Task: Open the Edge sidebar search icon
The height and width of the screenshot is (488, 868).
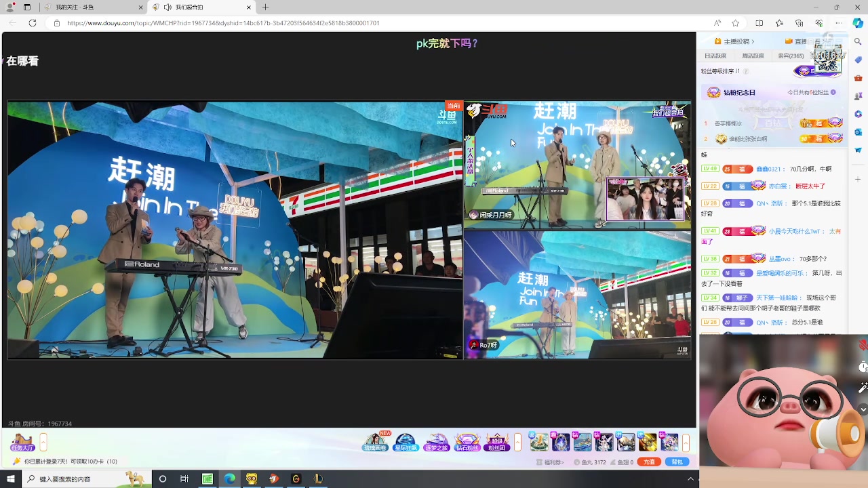Action: coord(858,42)
